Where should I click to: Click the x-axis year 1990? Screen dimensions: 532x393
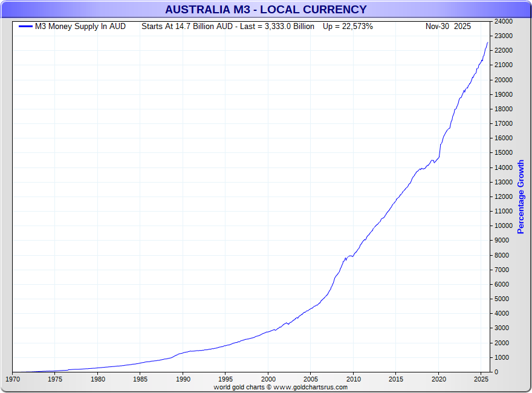[x=183, y=380]
